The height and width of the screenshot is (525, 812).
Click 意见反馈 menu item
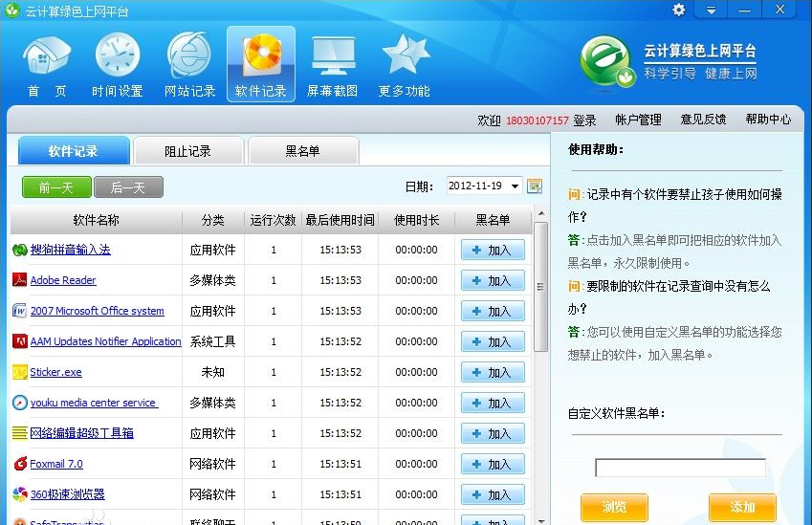(x=703, y=120)
